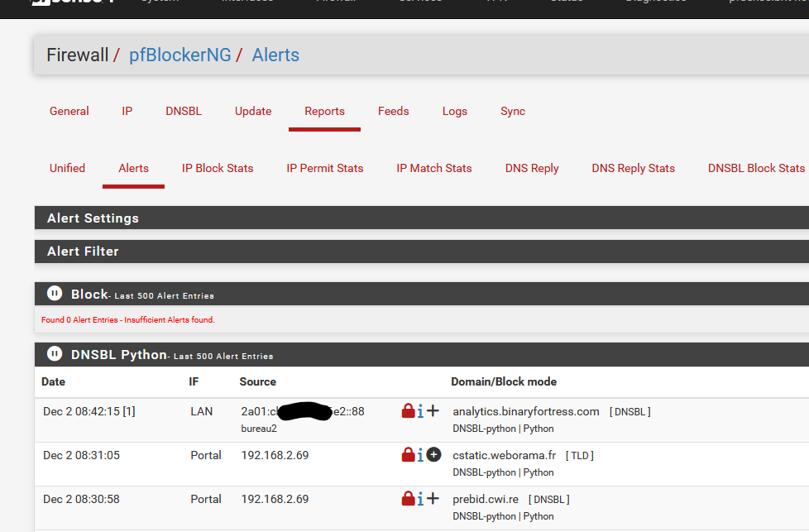Pause the DNSBL Python alerts section
The width and height of the screenshot is (809, 532).
click(x=54, y=354)
